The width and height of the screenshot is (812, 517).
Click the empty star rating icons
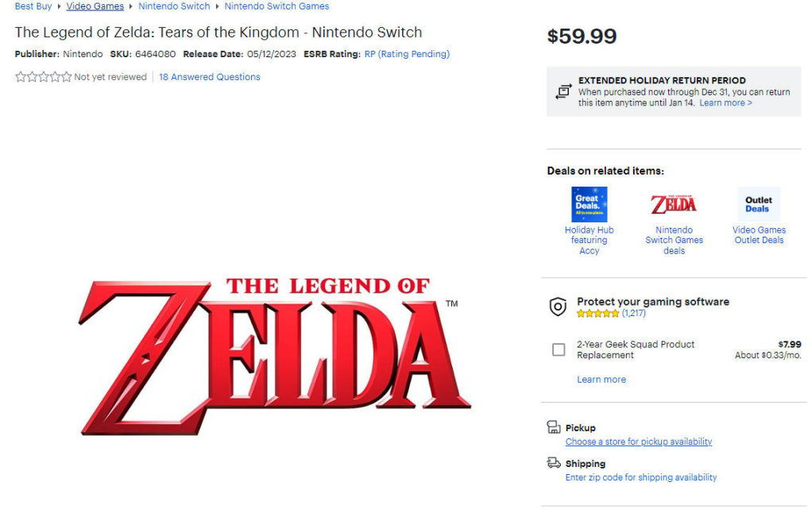pos(44,77)
